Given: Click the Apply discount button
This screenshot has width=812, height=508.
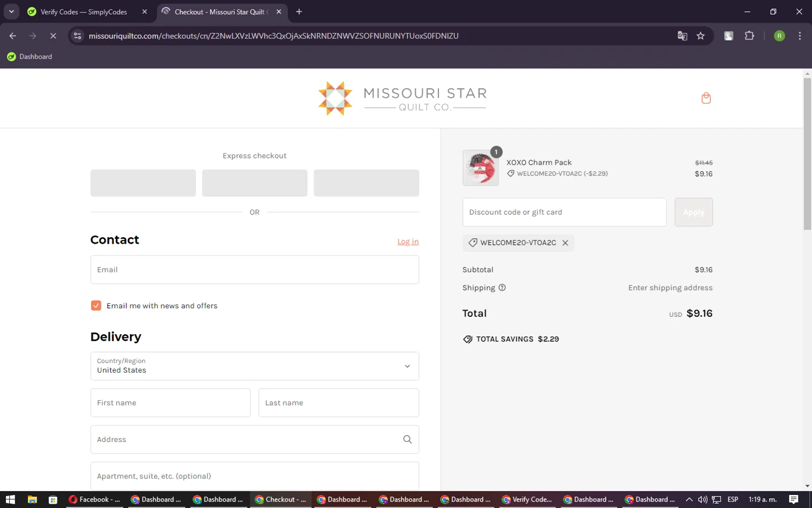Looking at the screenshot, I should tap(693, 212).
